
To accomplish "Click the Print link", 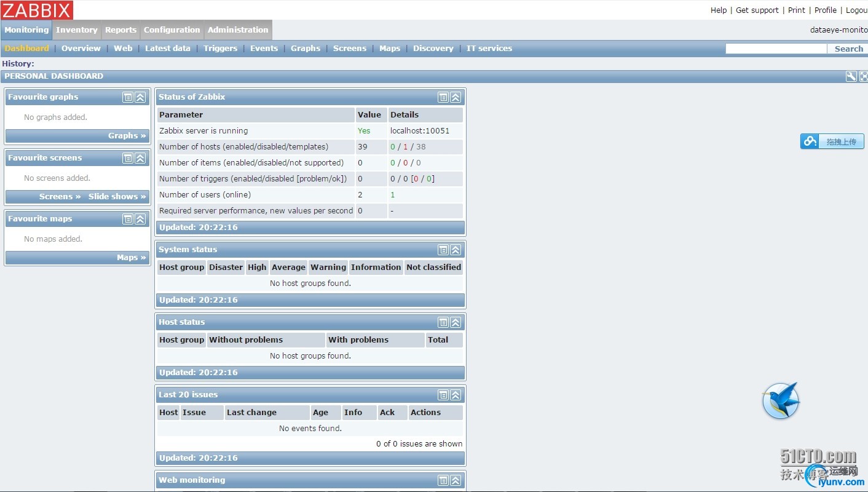I will tap(797, 10).
